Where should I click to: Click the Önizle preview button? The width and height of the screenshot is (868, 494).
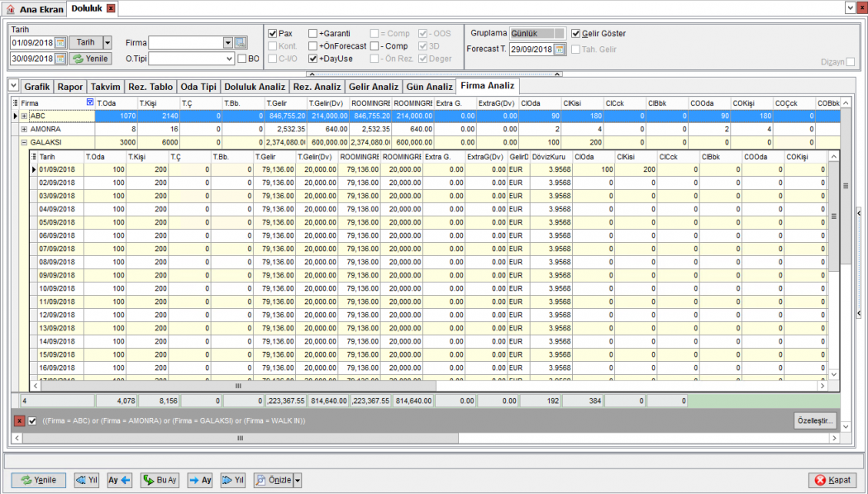274,480
